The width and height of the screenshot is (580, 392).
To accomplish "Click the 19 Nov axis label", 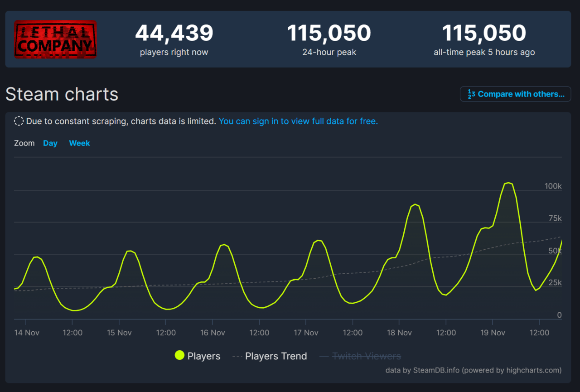I will click(x=493, y=333).
